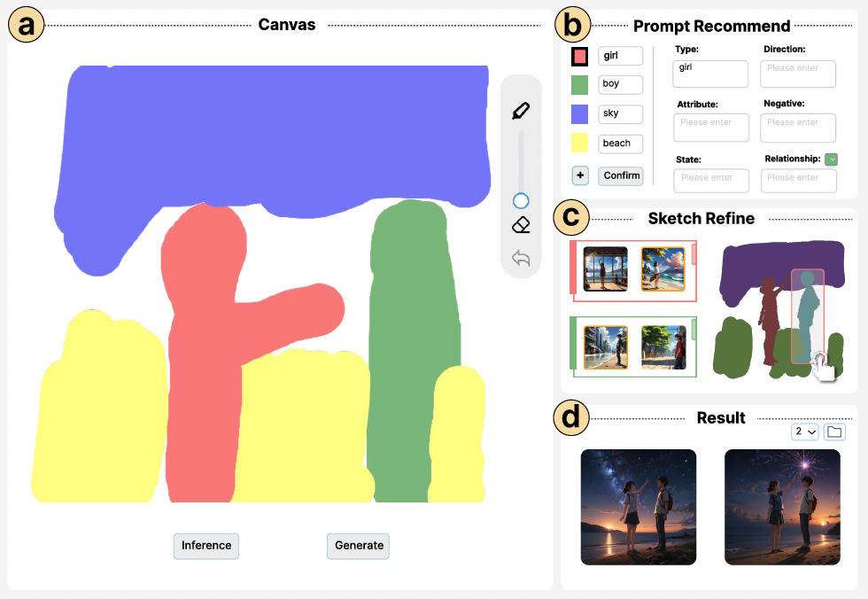Screen dimensions: 868x599
Task: Adjust the brush size slider handle
Action: [521, 200]
